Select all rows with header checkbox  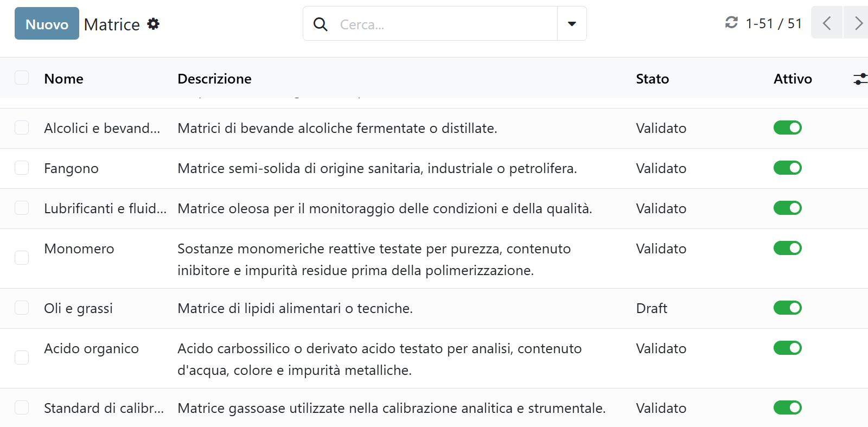22,78
